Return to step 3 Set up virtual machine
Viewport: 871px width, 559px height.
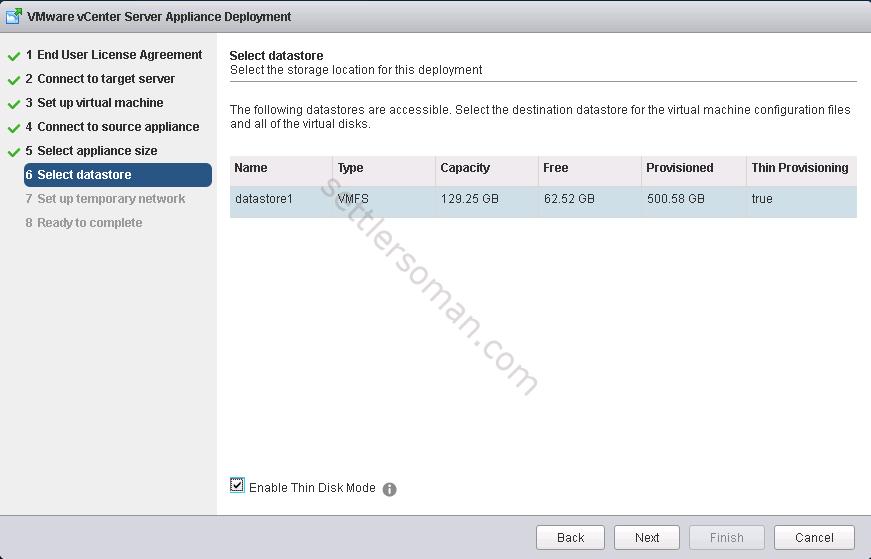94,103
